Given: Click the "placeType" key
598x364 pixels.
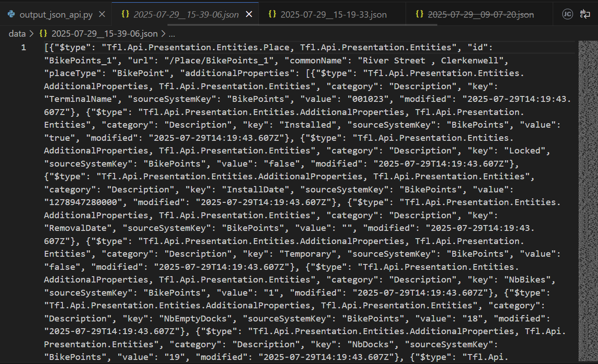Looking at the screenshot, I should pos(73,73).
